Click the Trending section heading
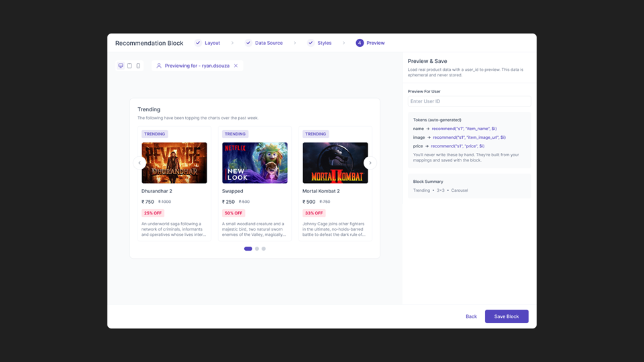 pos(149,109)
